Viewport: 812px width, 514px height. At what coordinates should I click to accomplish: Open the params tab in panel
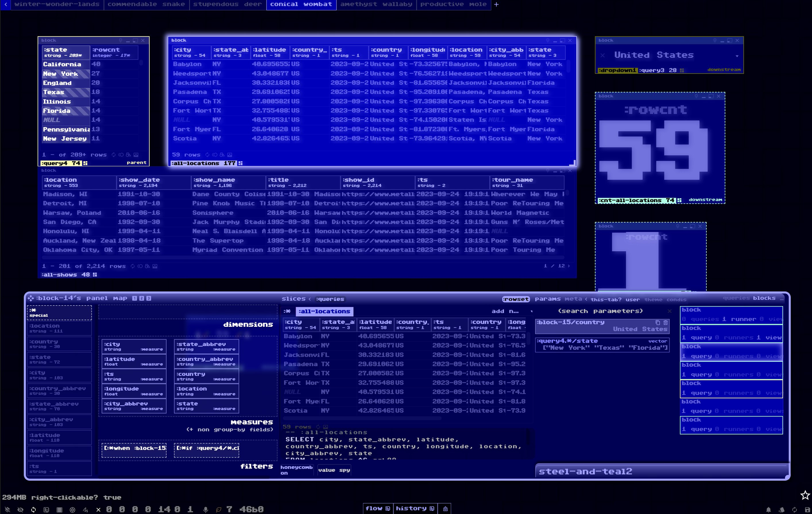click(547, 299)
